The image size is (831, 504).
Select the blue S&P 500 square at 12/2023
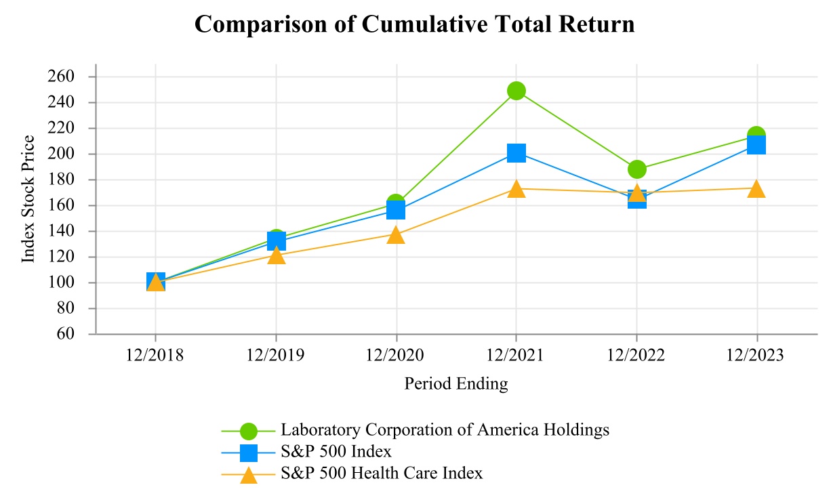[x=756, y=145]
